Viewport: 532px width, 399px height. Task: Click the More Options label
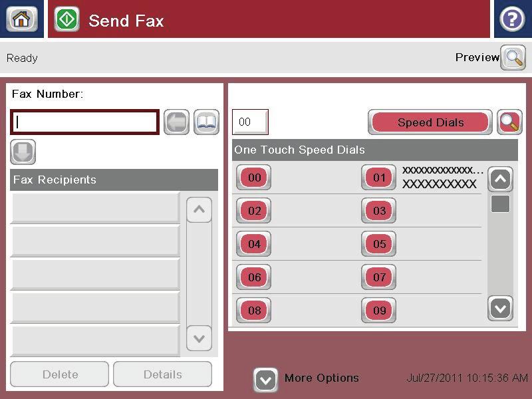[x=322, y=378]
